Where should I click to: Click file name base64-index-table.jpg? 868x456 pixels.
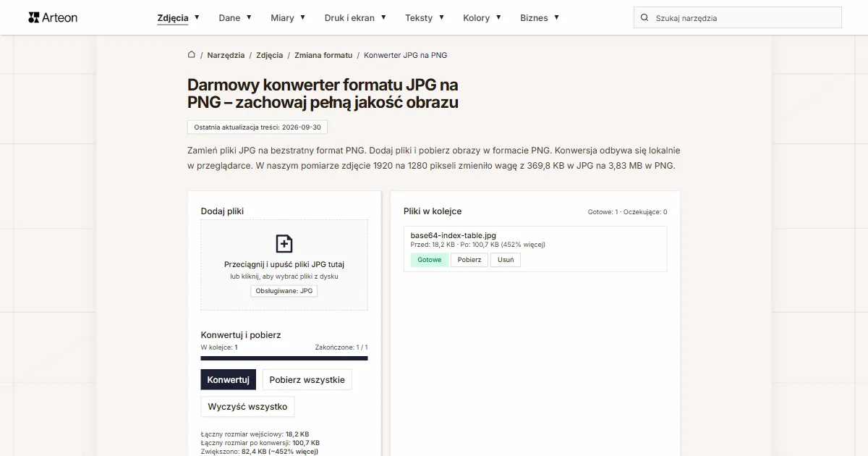(453, 235)
